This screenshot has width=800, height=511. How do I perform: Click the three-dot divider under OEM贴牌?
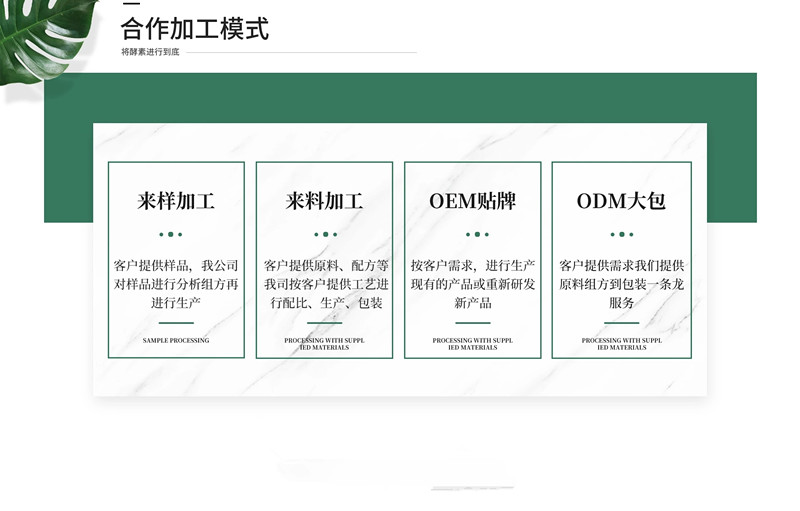coord(473,234)
